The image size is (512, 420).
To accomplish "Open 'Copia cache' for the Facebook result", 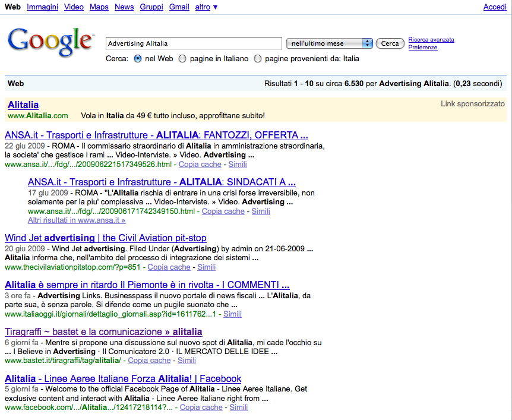I will (201, 408).
